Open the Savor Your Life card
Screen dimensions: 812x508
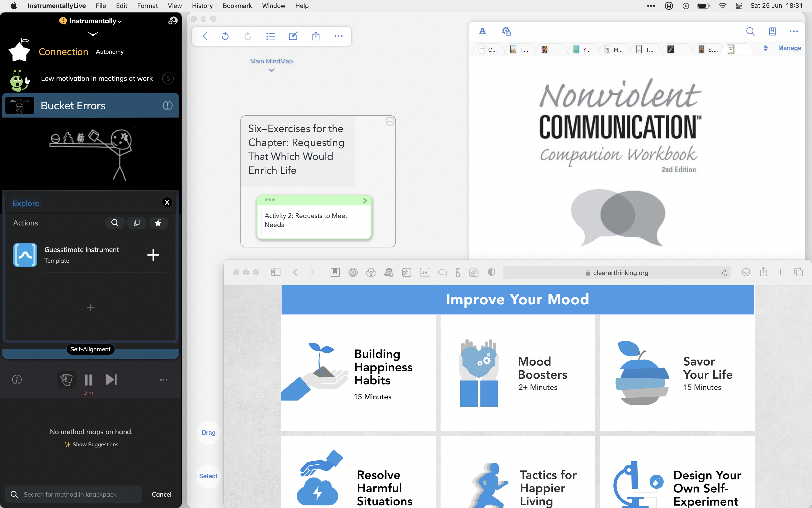click(x=677, y=373)
